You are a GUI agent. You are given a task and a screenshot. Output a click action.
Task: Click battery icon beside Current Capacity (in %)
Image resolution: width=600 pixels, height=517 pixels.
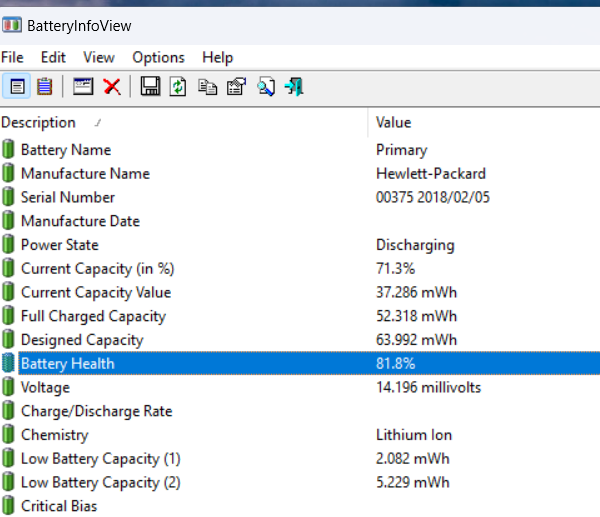pyautogui.click(x=8, y=268)
